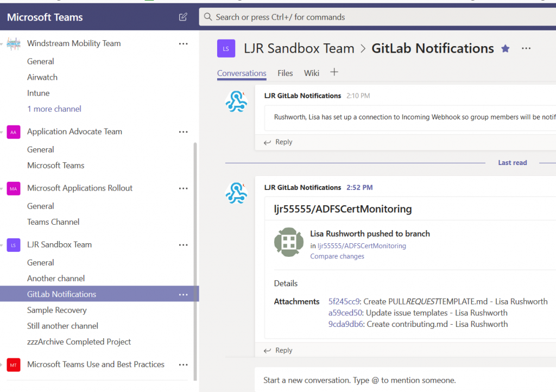Viewport: 556px width, 392px height.
Task: Click the GitLab bot avatar on the 2:10 PM message
Action: click(236, 101)
